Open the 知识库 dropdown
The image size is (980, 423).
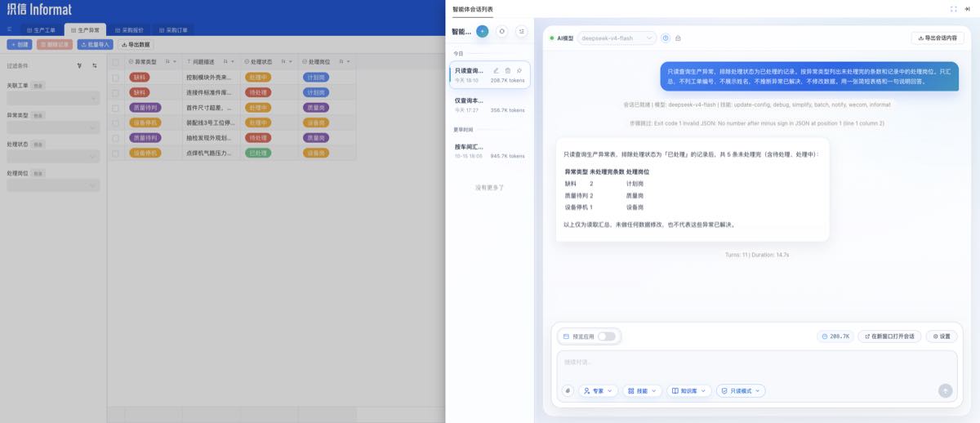[x=689, y=390]
